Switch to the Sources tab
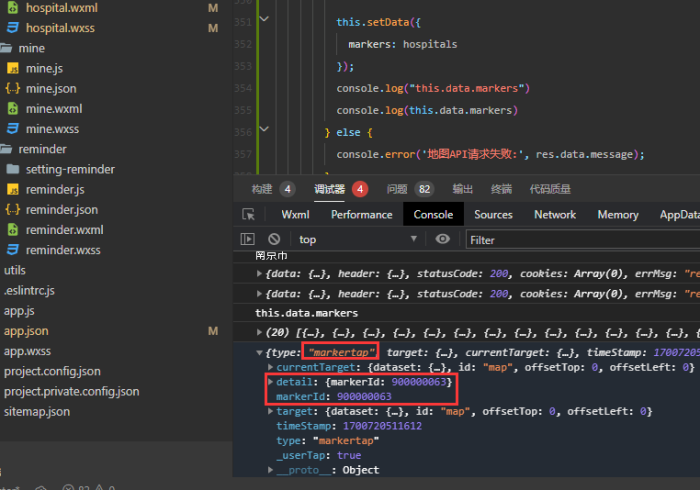The image size is (700, 490). coord(493,214)
